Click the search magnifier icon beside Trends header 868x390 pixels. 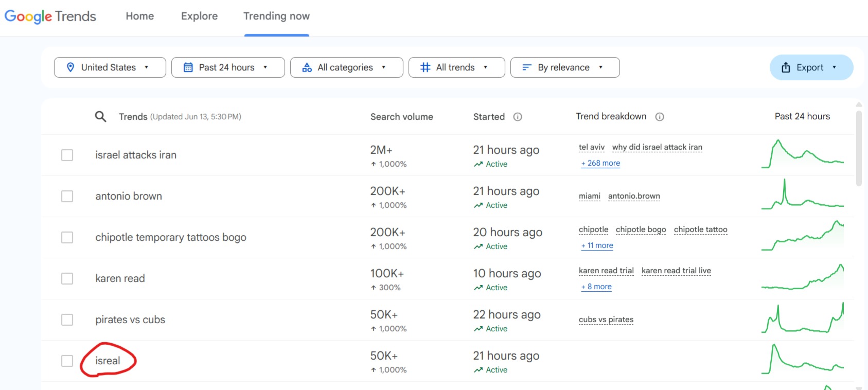(101, 117)
